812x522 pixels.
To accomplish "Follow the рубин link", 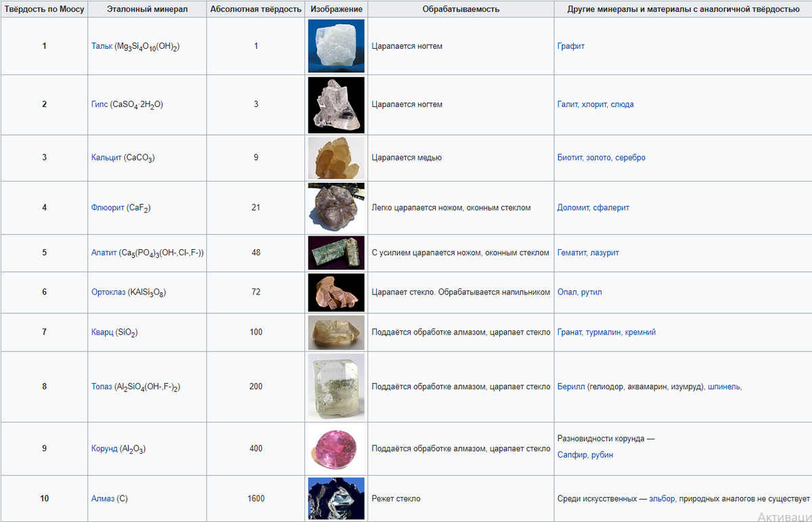I will click(x=602, y=454).
